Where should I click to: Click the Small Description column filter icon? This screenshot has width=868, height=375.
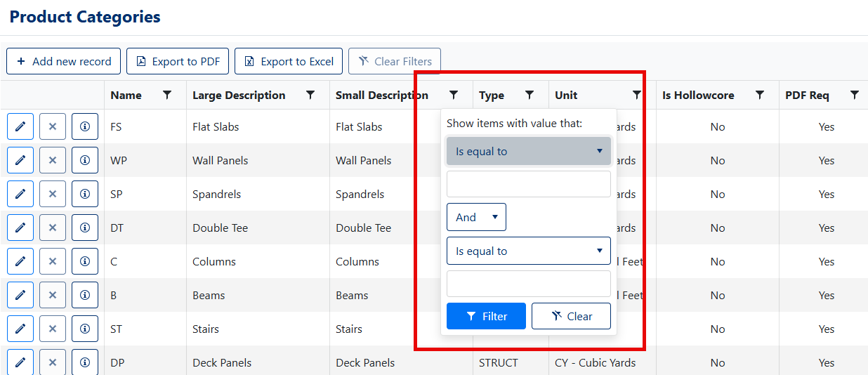click(x=454, y=95)
